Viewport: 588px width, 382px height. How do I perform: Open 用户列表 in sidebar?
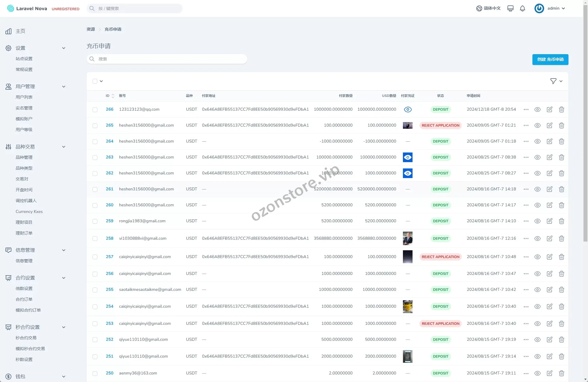24,97
